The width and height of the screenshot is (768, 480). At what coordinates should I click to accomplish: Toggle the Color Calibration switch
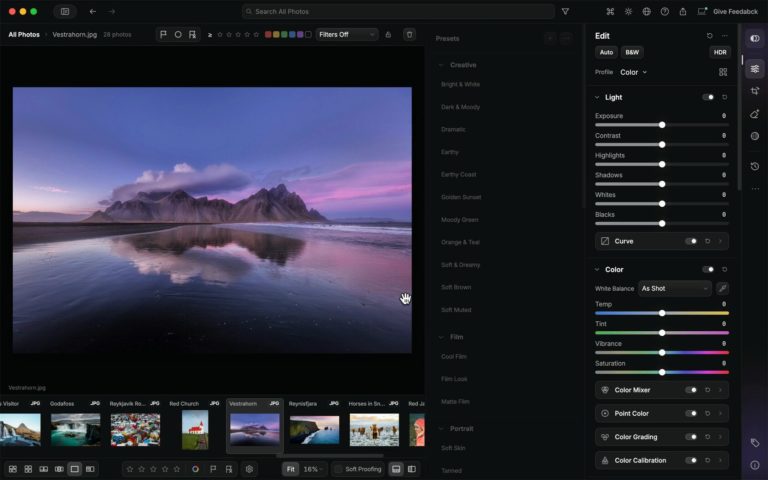tap(691, 460)
